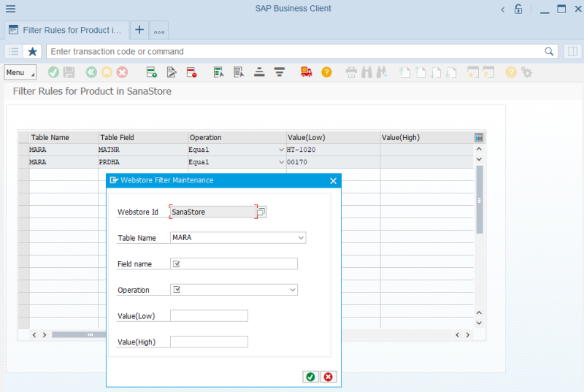Click the sort ascending toolbar icon
584x392 pixels.
point(259,72)
